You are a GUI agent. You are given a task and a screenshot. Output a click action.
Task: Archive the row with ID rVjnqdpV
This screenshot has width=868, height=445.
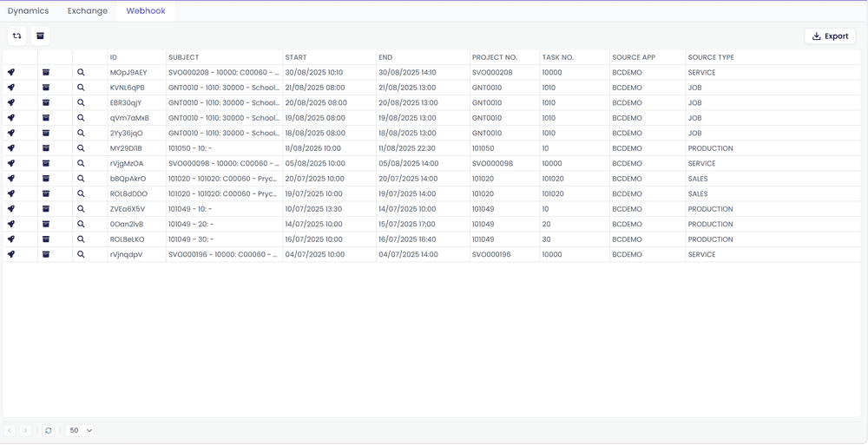point(46,255)
